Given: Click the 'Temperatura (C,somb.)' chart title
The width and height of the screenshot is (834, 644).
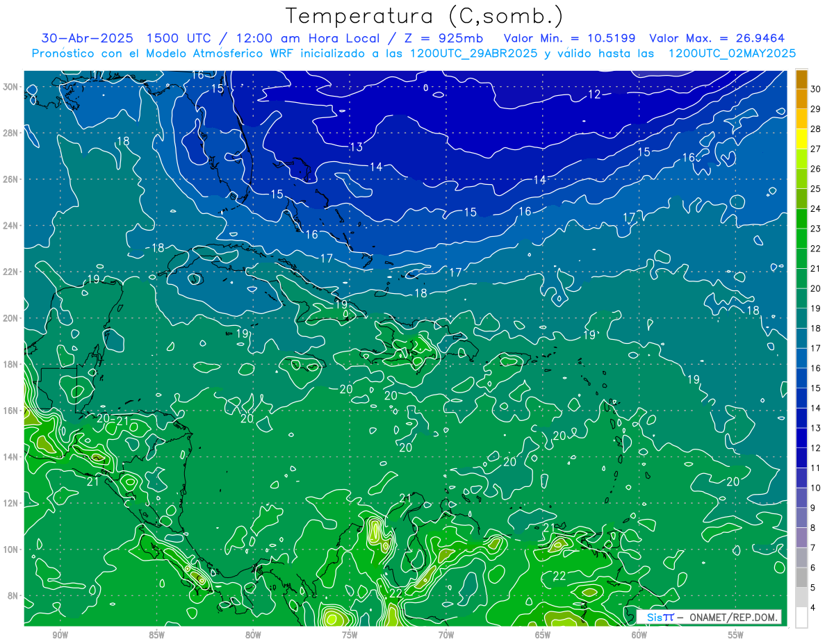Looking at the screenshot, I should (425, 17).
